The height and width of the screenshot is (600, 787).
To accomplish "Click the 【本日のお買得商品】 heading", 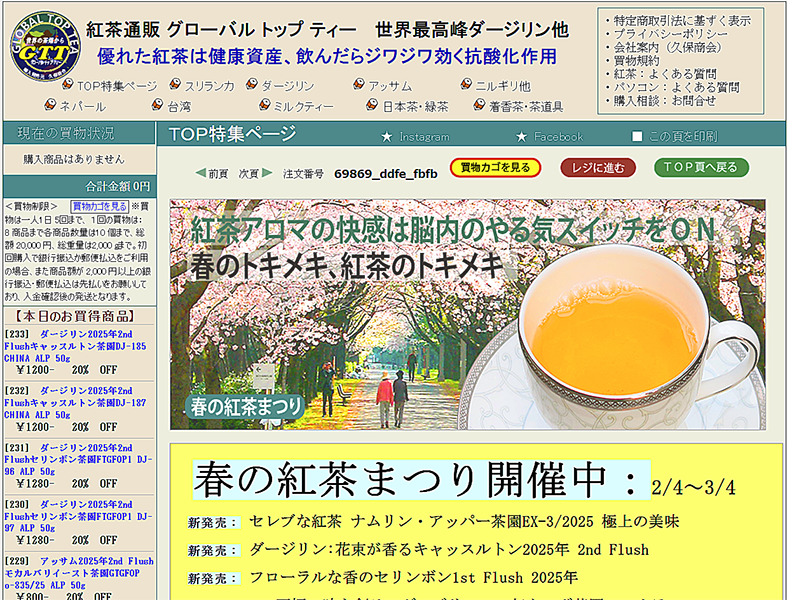I will [74, 316].
